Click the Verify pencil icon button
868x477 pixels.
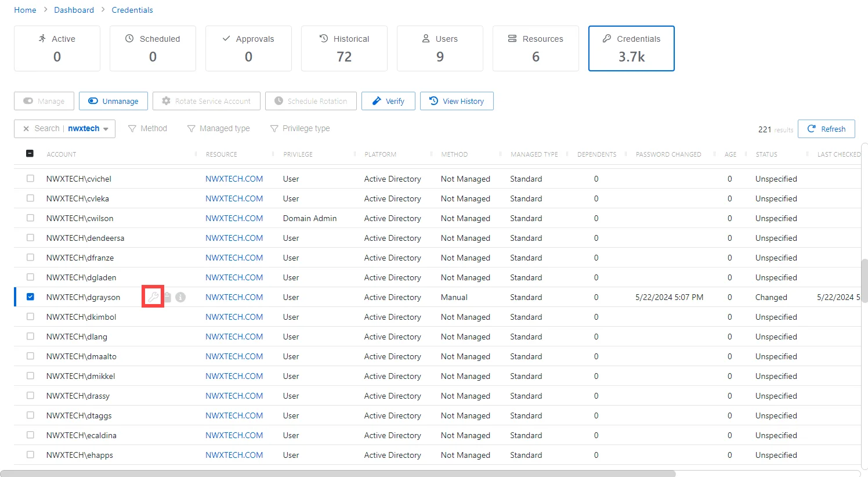pyautogui.click(x=388, y=101)
